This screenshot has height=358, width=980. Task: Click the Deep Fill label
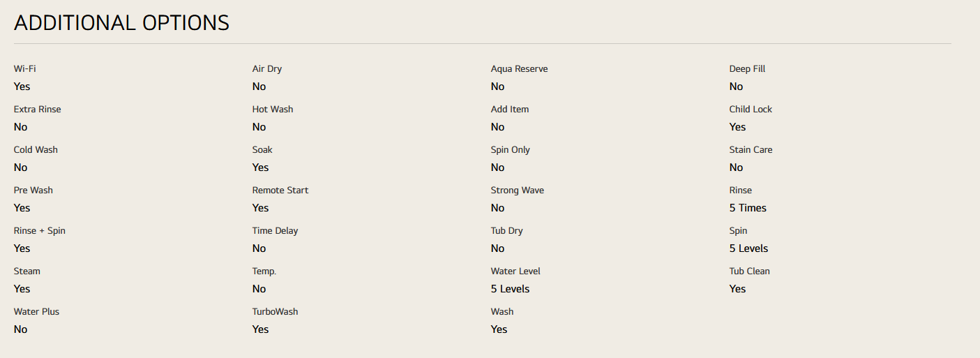[747, 69]
